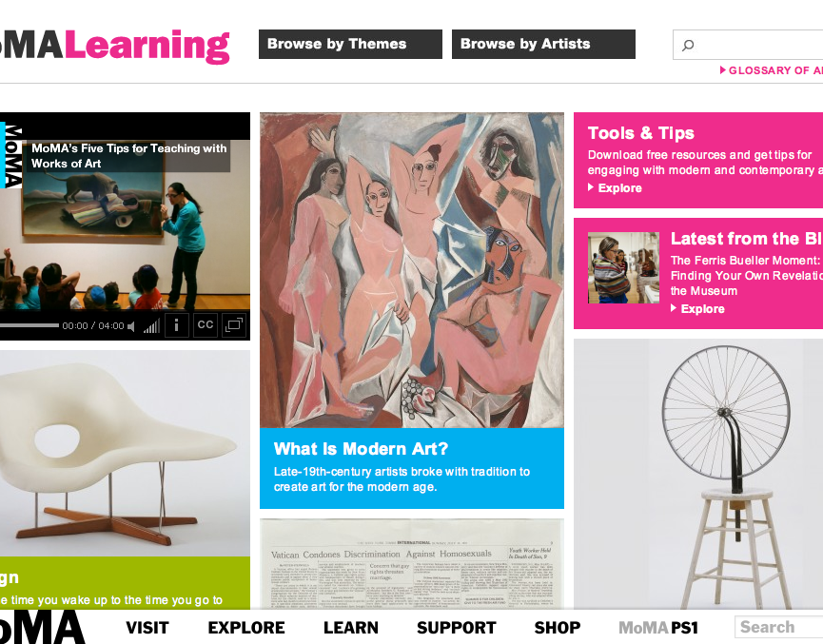Viewport: 823px width, 644px height.
Task: Open the MoMA PS1 logo link
Action: coord(658,628)
